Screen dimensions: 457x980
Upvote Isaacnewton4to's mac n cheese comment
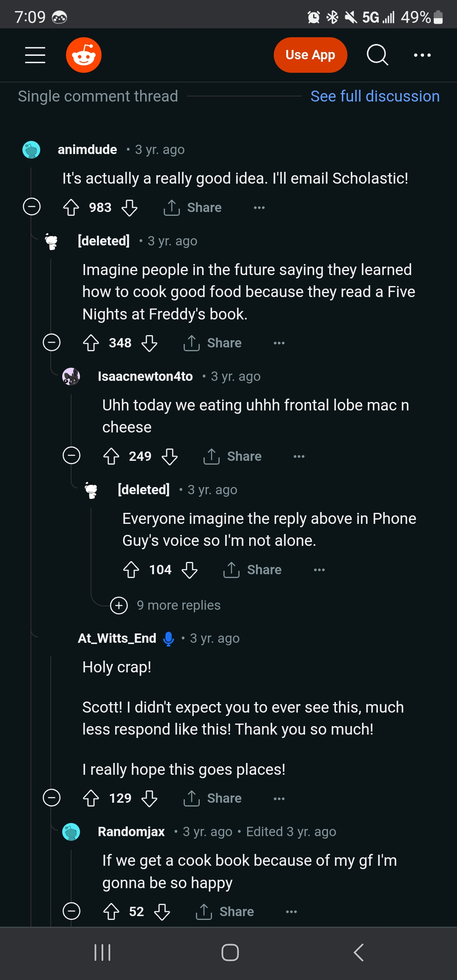click(111, 456)
